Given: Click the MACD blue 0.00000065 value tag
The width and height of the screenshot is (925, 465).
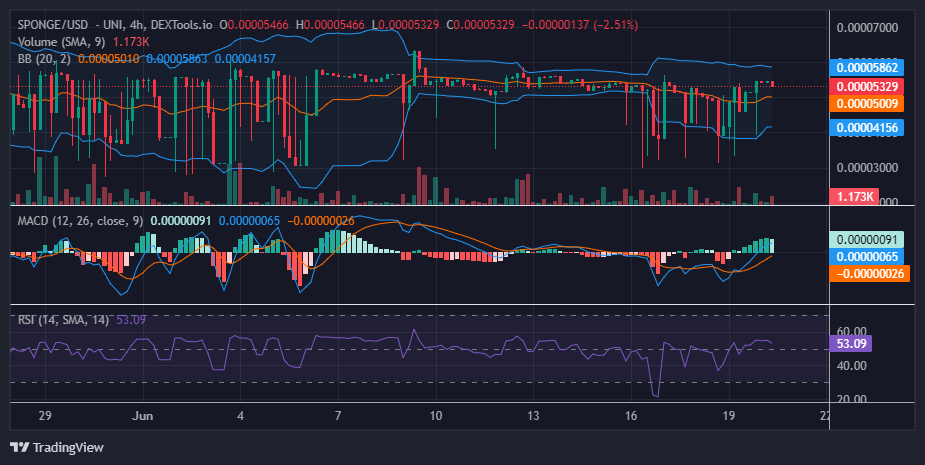Looking at the screenshot, I should point(867,257).
